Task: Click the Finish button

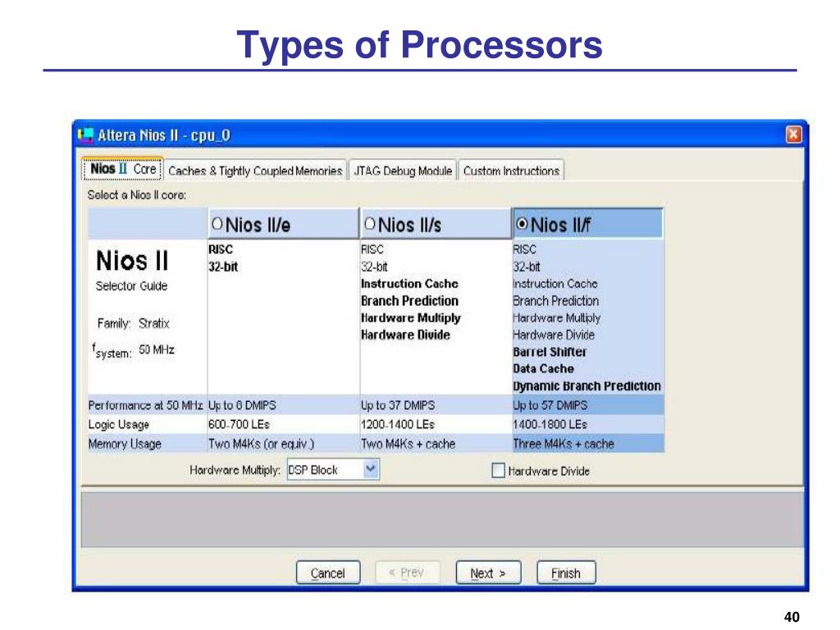Action: pyautogui.click(x=566, y=573)
